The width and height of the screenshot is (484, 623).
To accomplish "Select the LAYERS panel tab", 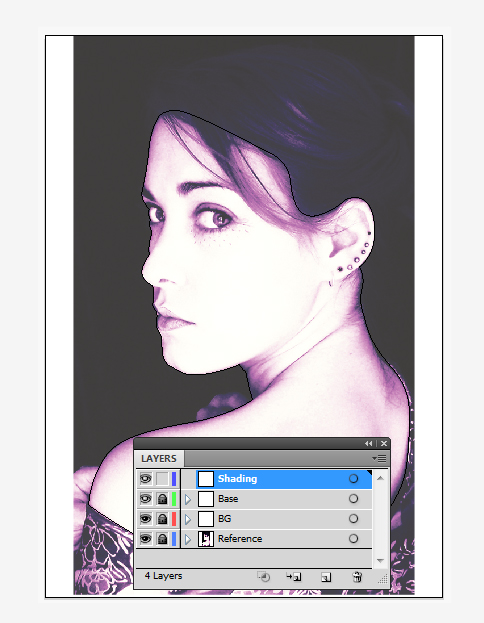I will (x=159, y=459).
